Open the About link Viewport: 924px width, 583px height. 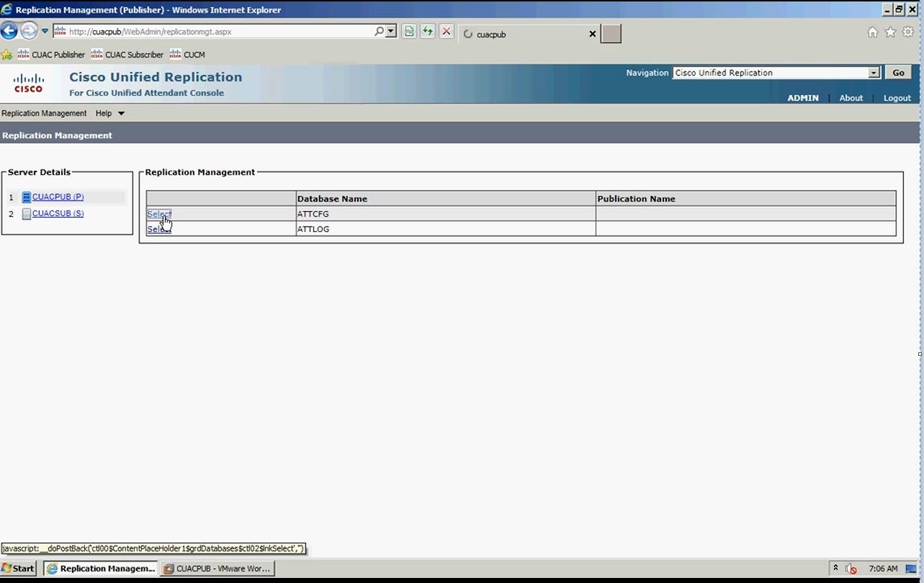coord(851,98)
